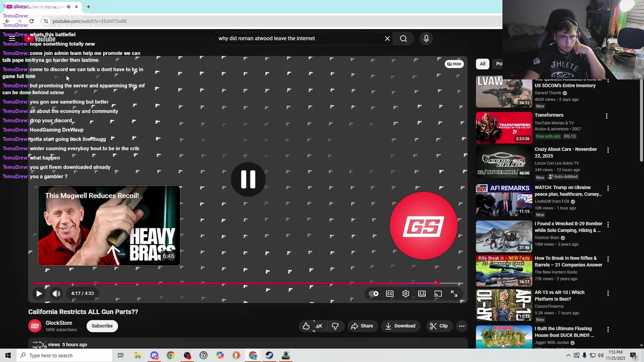Click the browser address bar URL

tap(90, 21)
